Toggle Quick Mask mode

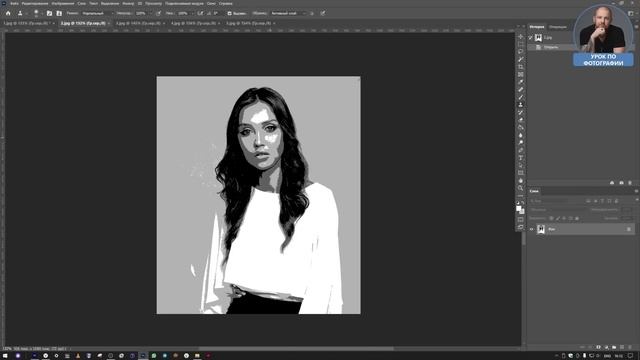tap(520, 220)
